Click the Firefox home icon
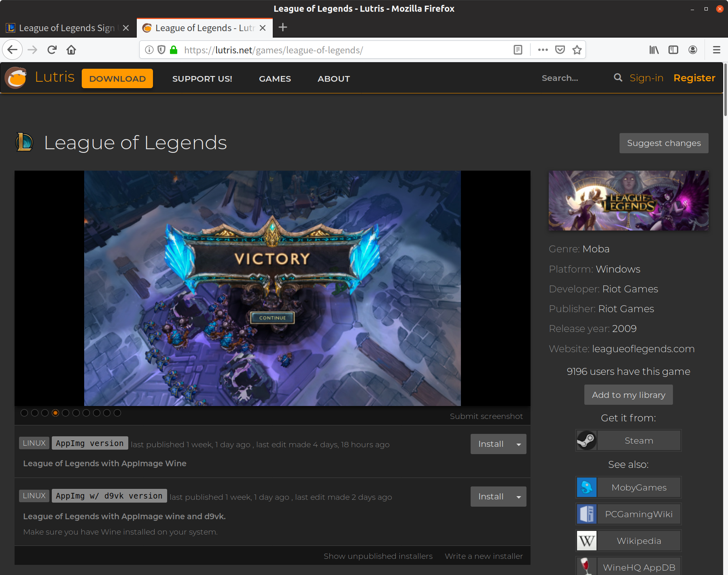The image size is (728, 575). point(72,49)
